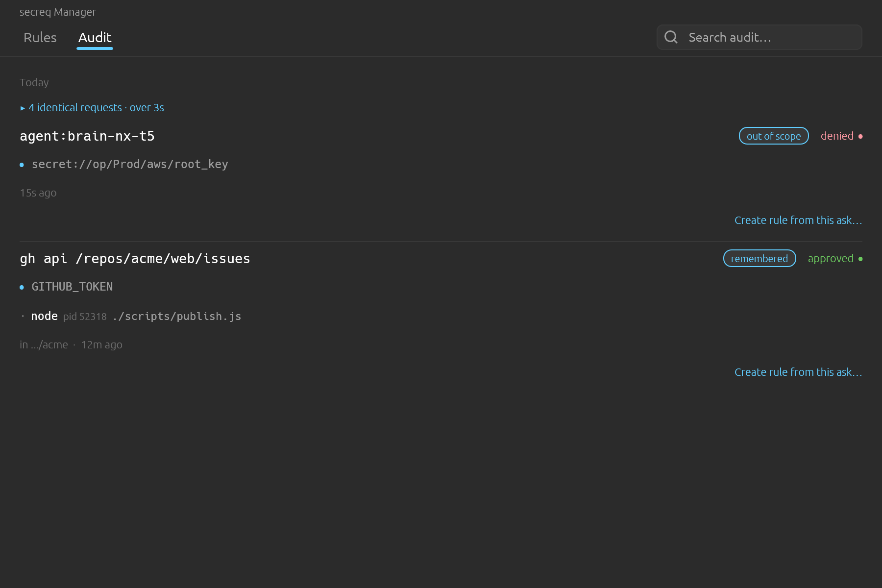Click the out of scope badge
The width and height of the screenshot is (882, 588).
coord(774,136)
